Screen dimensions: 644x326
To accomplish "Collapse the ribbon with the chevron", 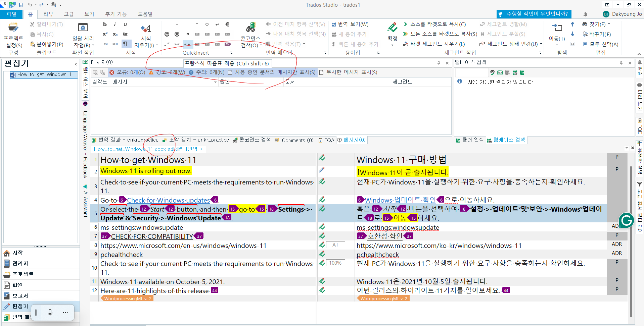I will coord(639,54).
